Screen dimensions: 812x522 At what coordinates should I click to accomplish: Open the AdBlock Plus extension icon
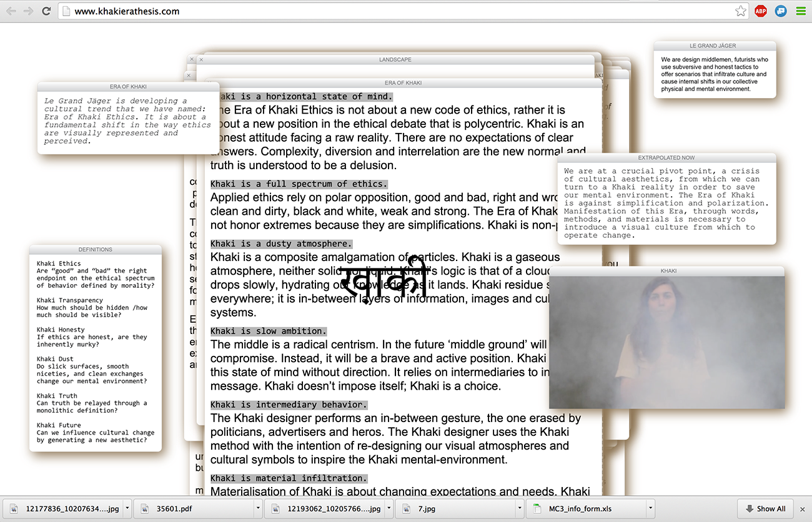[760, 11]
